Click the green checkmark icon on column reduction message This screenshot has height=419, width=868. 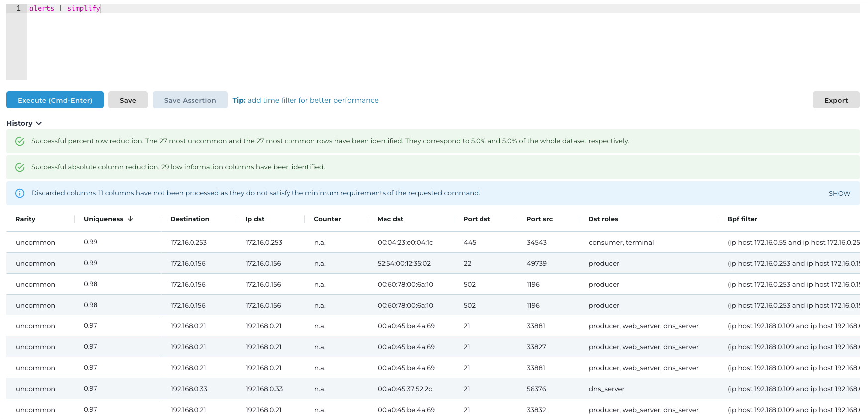coord(20,167)
